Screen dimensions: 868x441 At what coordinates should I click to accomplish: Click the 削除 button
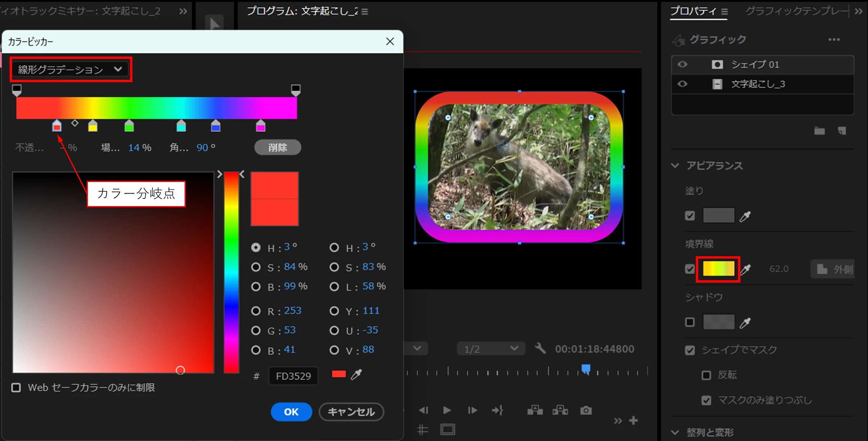tap(278, 148)
